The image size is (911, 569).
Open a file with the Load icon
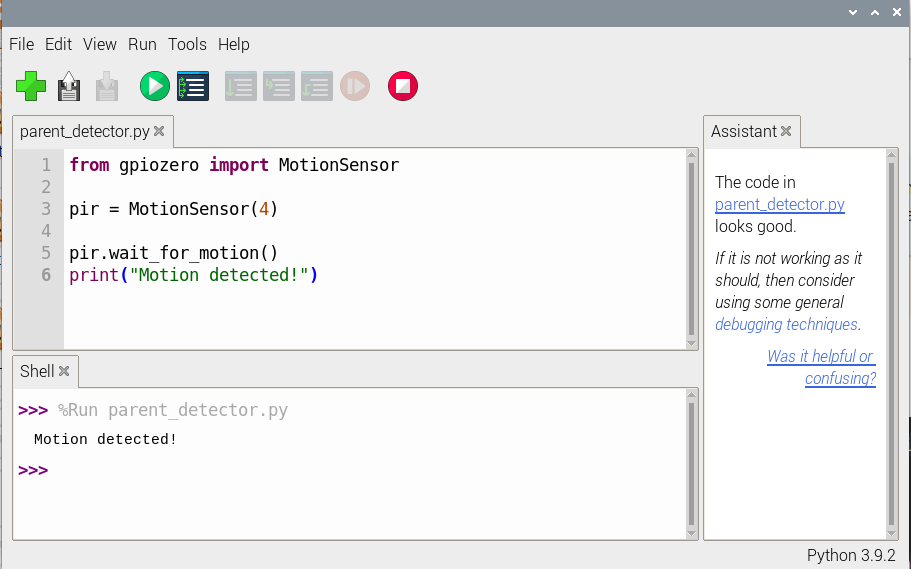click(x=69, y=86)
